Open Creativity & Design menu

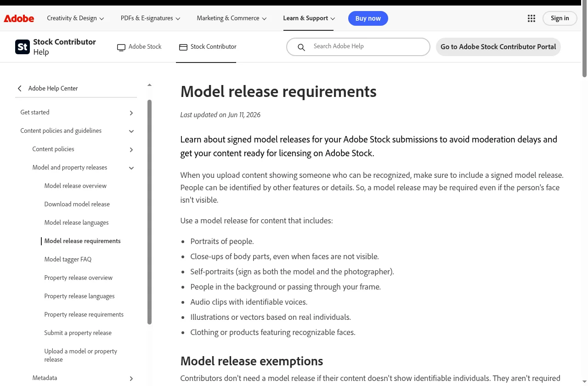point(75,18)
